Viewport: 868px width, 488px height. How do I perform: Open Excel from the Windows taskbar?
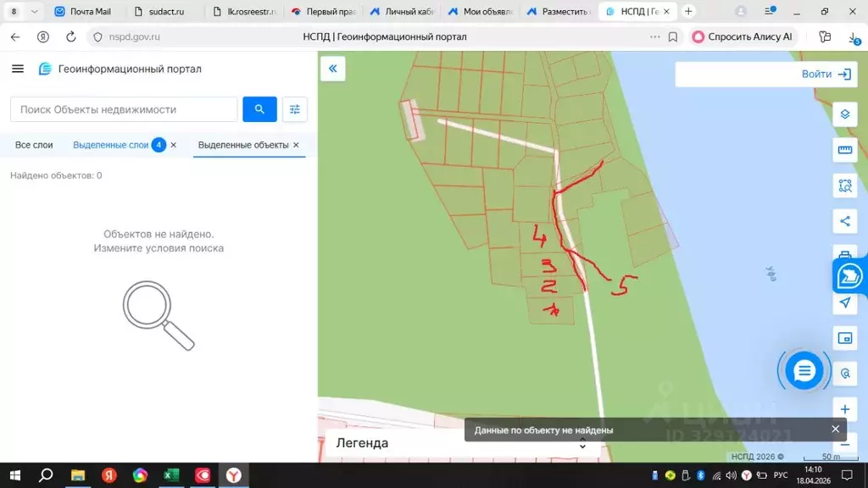(171, 476)
